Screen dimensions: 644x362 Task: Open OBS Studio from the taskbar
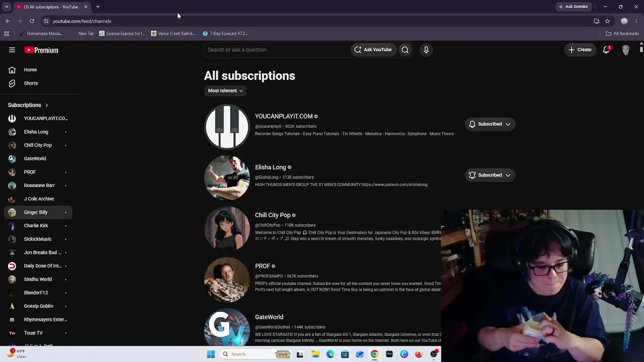[433, 354]
